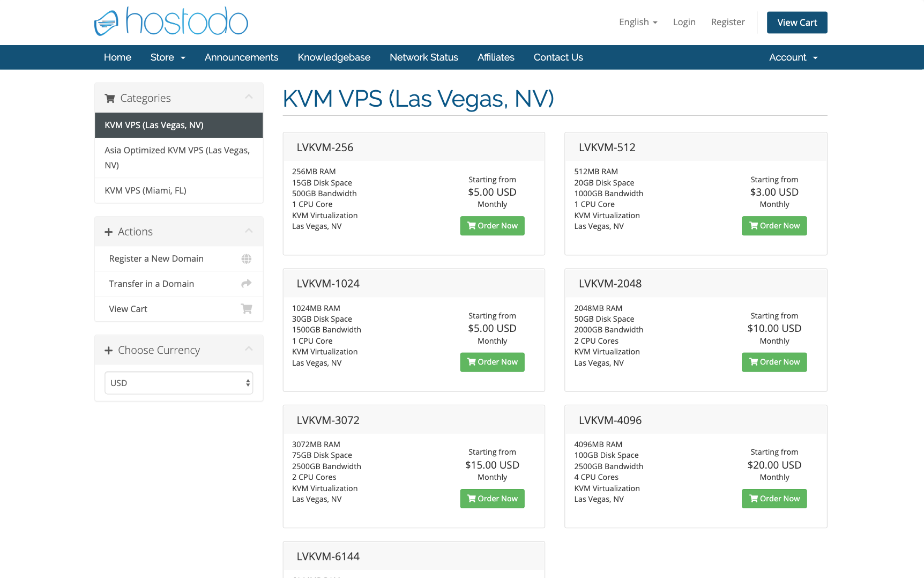Order the LVKVM-512 plan
Image resolution: width=924 pixels, height=578 pixels.
(x=774, y=226)
